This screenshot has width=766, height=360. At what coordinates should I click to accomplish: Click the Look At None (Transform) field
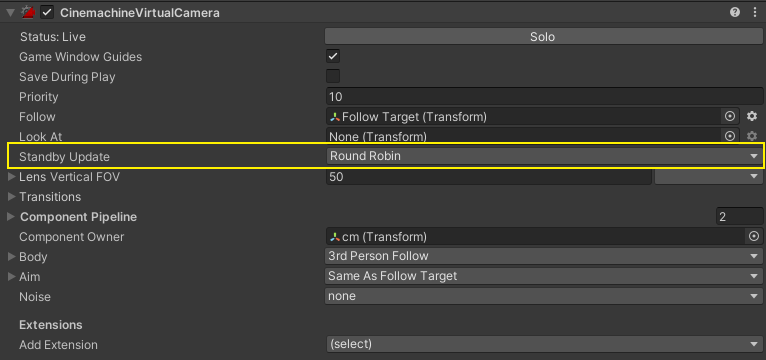click(x=523, y=136)
